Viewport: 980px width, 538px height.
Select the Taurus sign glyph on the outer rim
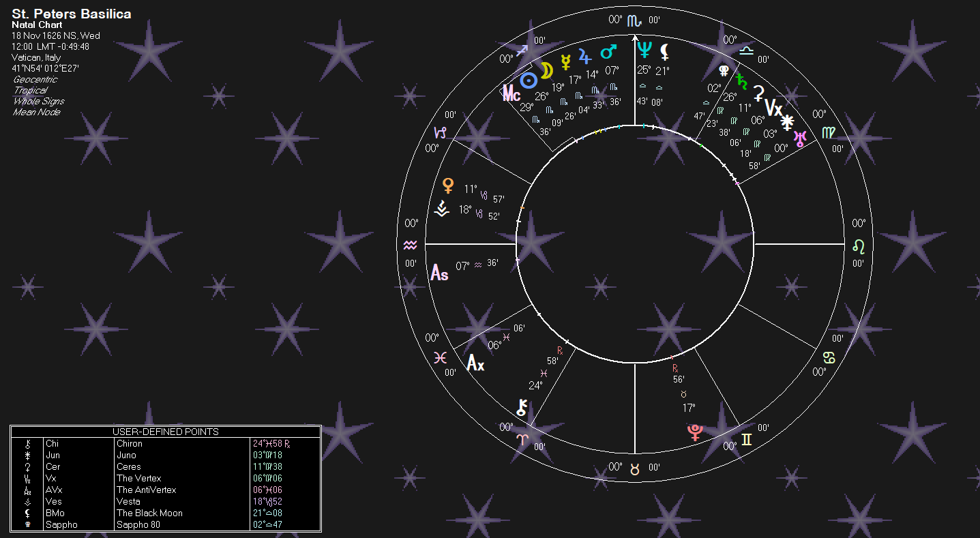(x=635, y=468)
